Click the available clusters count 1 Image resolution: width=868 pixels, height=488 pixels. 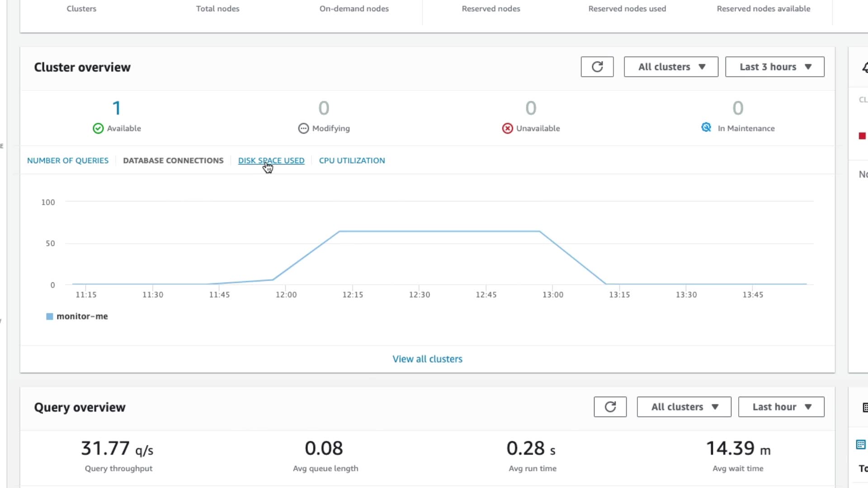117,108
